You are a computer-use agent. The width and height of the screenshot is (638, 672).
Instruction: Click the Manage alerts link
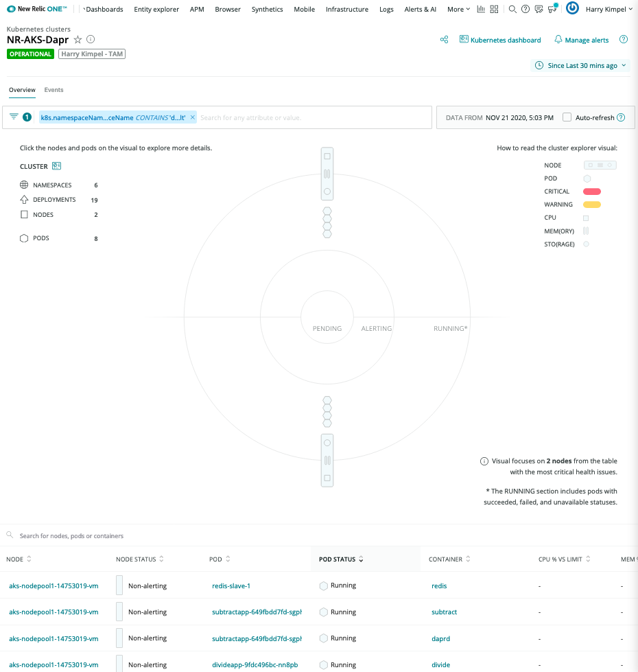click(x=587, y=40)
